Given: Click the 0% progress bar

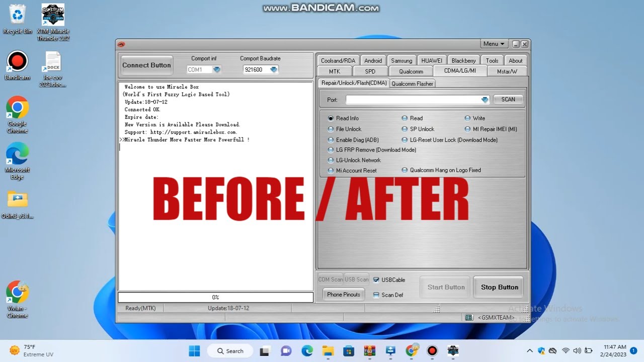Looking at the screenshot, I should [215, 297].
